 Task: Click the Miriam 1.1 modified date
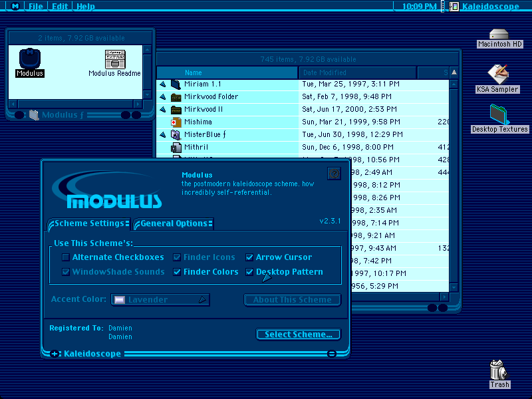tap(351, 84)
